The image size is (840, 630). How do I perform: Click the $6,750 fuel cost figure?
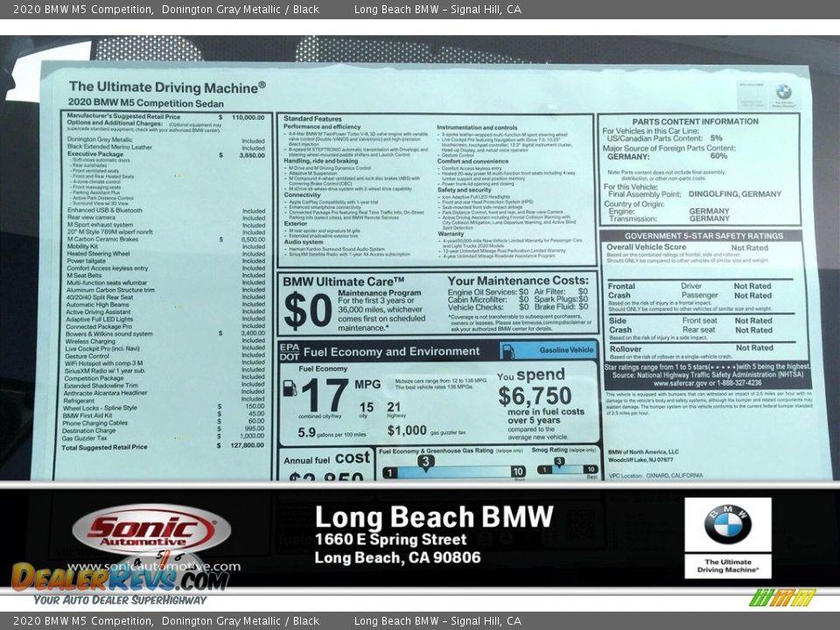coord(534,396)
